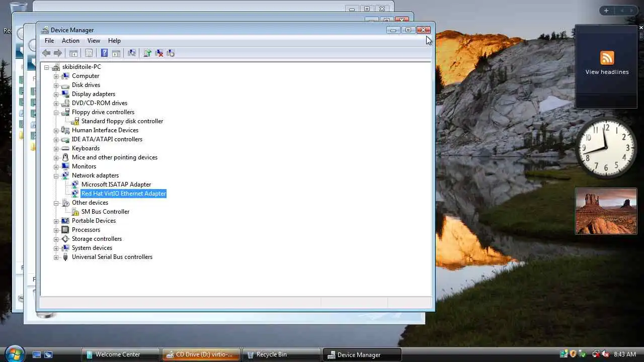Viewport: 644px width, 362px height.
Task: Click the volume muted tray icon
Action: point(605,354)
